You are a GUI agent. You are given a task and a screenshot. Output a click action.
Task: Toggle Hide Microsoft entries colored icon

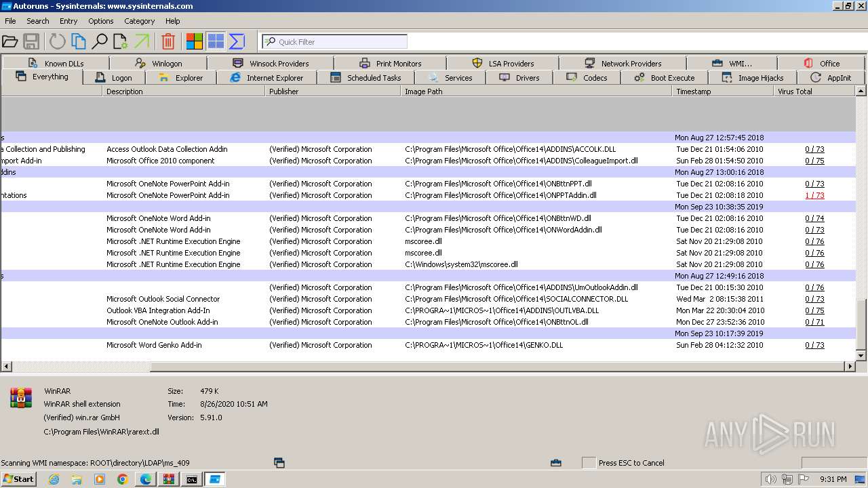point(195,41)
